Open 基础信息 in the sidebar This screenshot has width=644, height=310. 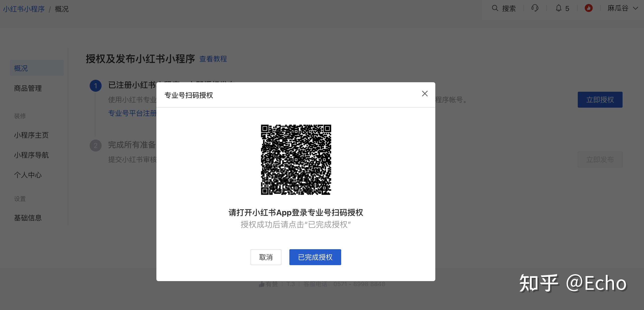tap(28, 218)
